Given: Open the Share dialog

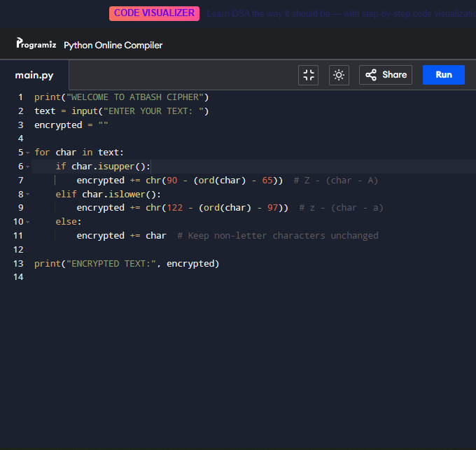Looking at the screenshot, I should click(x=386, y=75).
